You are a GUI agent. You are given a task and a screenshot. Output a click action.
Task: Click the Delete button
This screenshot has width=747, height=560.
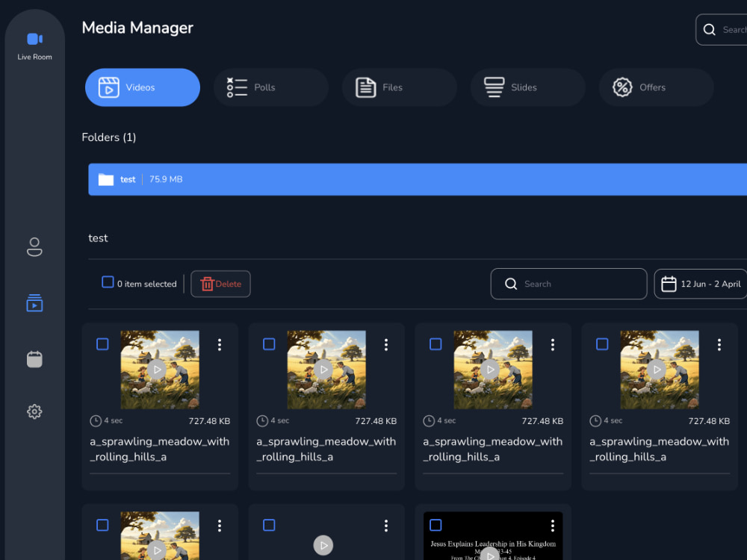(220, 284)
